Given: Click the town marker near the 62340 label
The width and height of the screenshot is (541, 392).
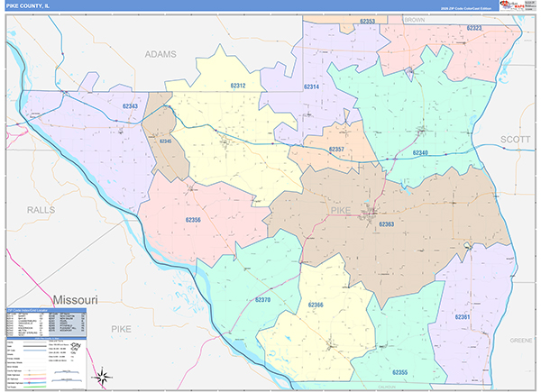Looking at the screenshot, I should tap(420, 132).
